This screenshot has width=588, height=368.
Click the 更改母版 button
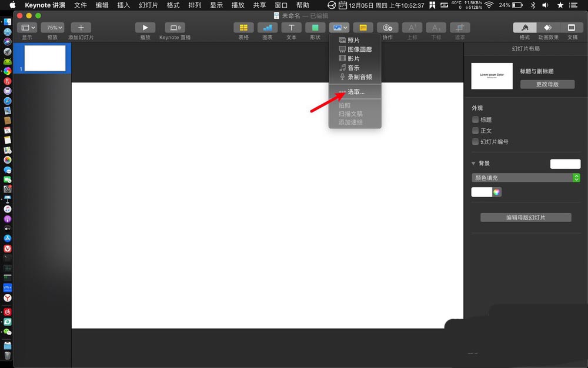coord(547,84)
